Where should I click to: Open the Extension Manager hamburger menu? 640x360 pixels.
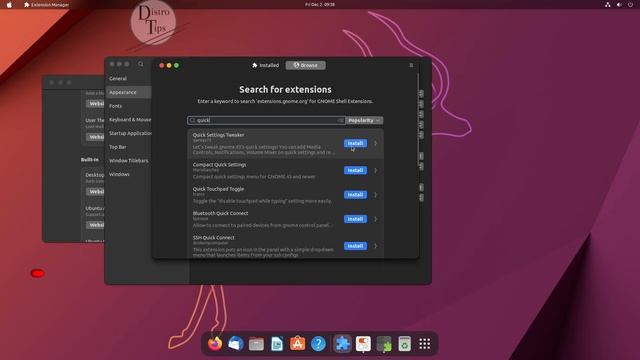click(x=411, y=65)
